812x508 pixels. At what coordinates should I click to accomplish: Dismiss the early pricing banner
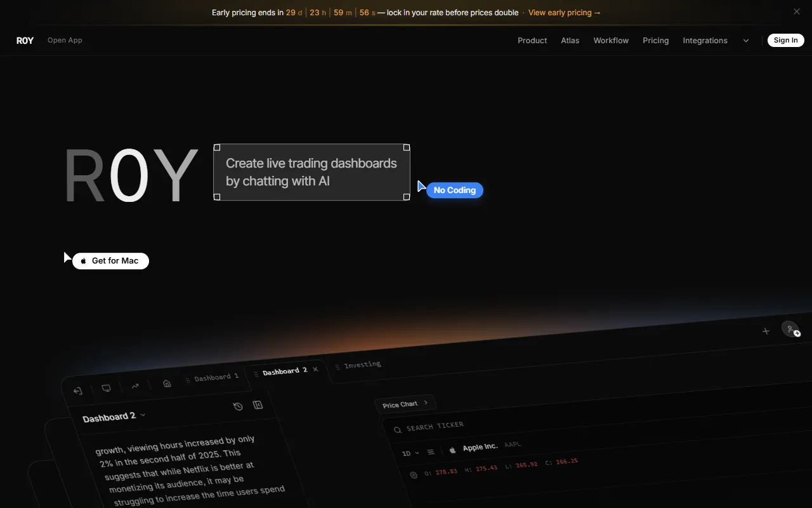[797, 11]
